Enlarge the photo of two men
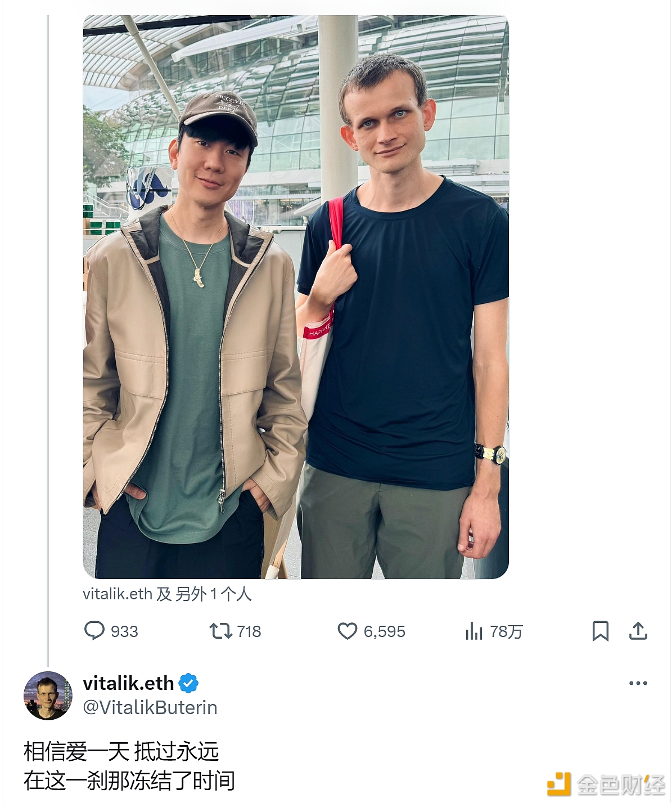Image resolution: width=672 pixels, height=803 pixels. coord(296,297)
